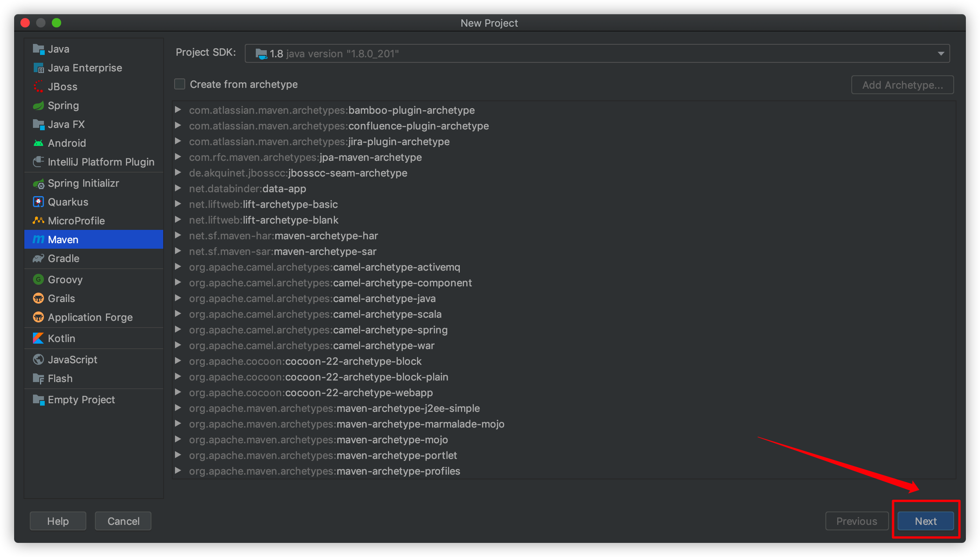The height and width of the screenshot is (557, 980).
Task: Open the Project SDK dropdown
Action: (x=940, y=54)
